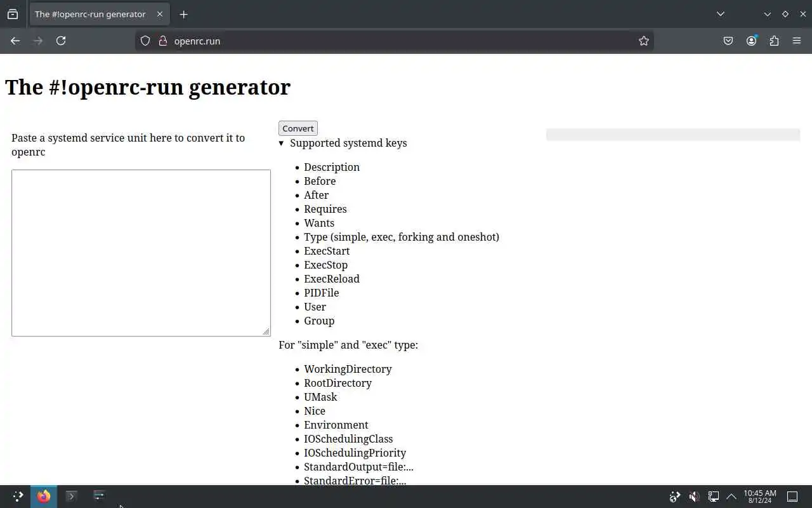Click the 'ExecStop' list item
This screenshot has width=812, height=508.
pyautogui.click(x=326, y=265)
